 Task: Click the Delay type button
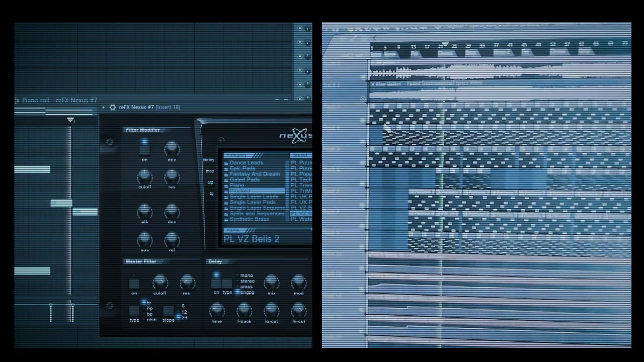coord(227,283)
